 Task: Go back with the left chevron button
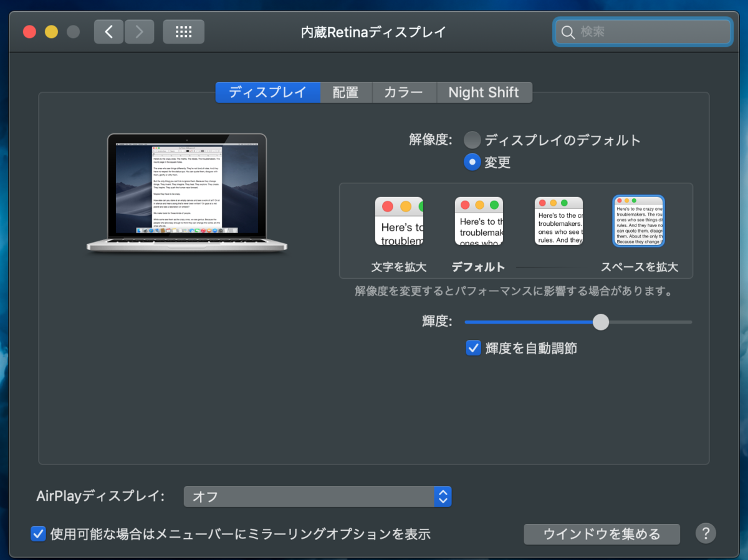(109, 31)
